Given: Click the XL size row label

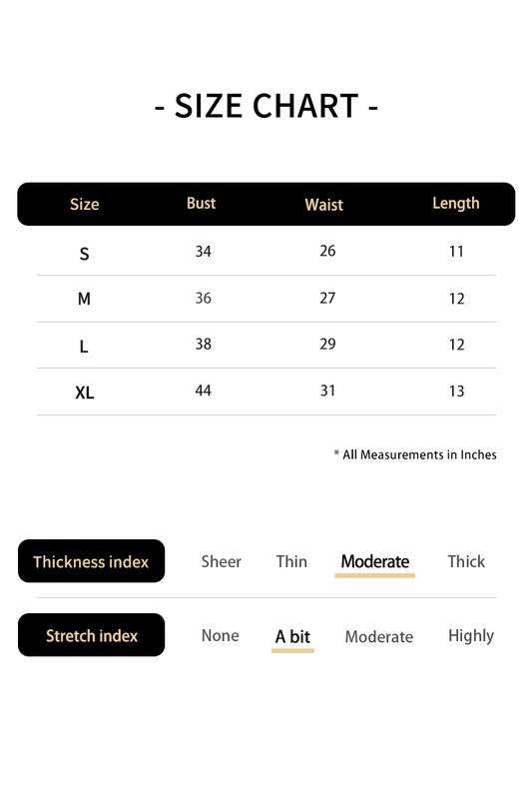Looking at the screenshot, I should pos(85,393).
